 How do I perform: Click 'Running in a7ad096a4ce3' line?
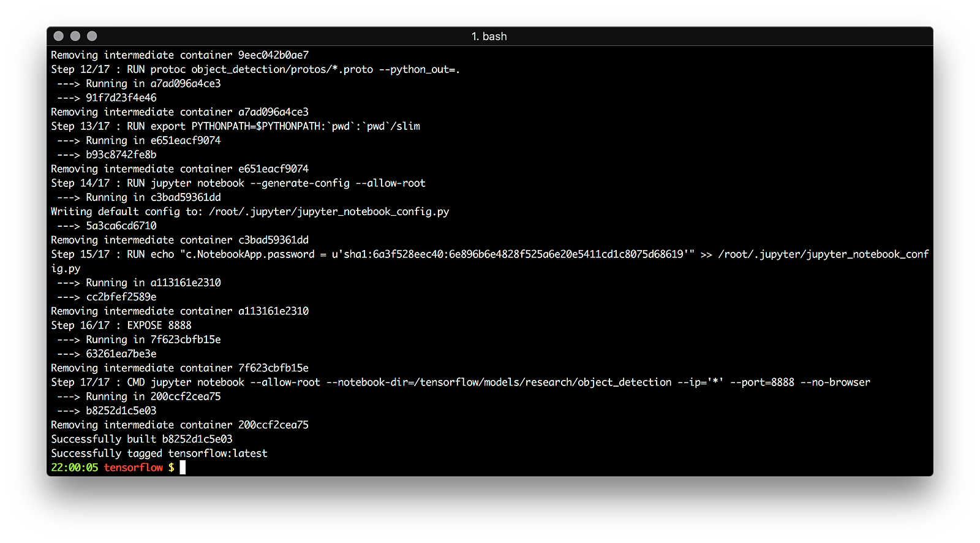coord(139,84)
